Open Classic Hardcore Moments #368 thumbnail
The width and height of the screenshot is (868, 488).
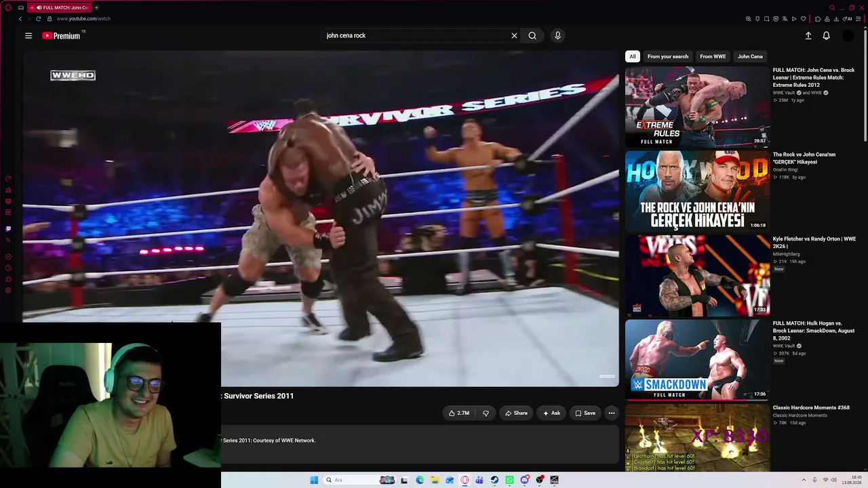697,438
